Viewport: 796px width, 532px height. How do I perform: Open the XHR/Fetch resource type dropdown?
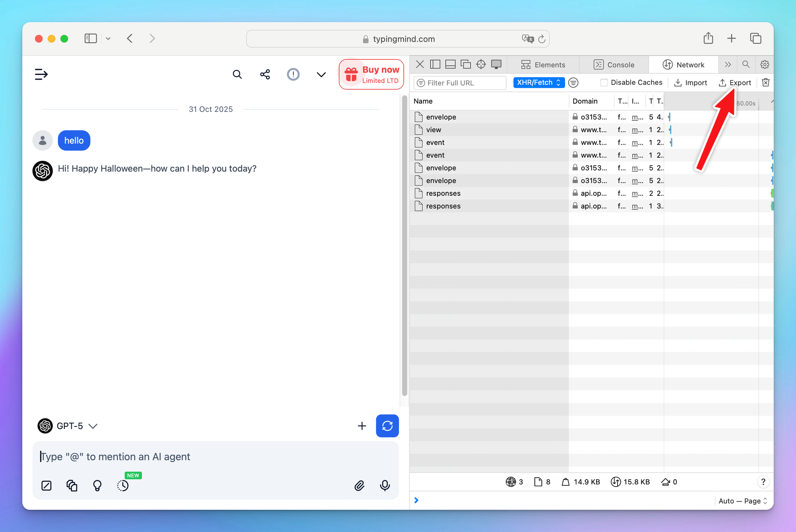click(538, 83)
